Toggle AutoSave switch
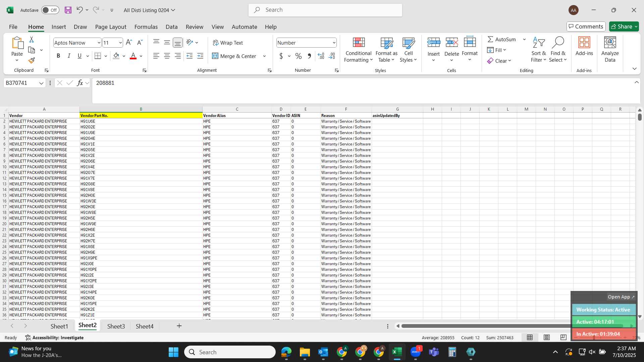The width and height of the screenshot is (644, 362). point(50,10)
